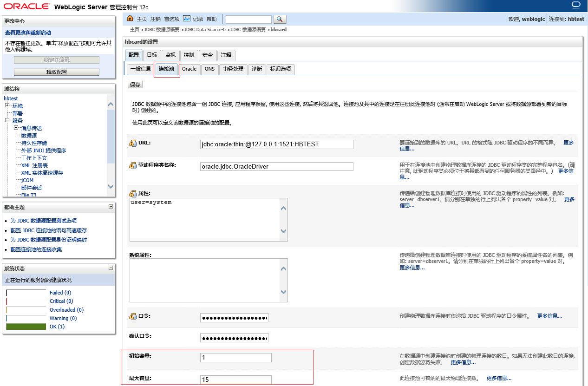Collapse the 系统状态 panel
The image size is (588, 386).
(111, 268)
